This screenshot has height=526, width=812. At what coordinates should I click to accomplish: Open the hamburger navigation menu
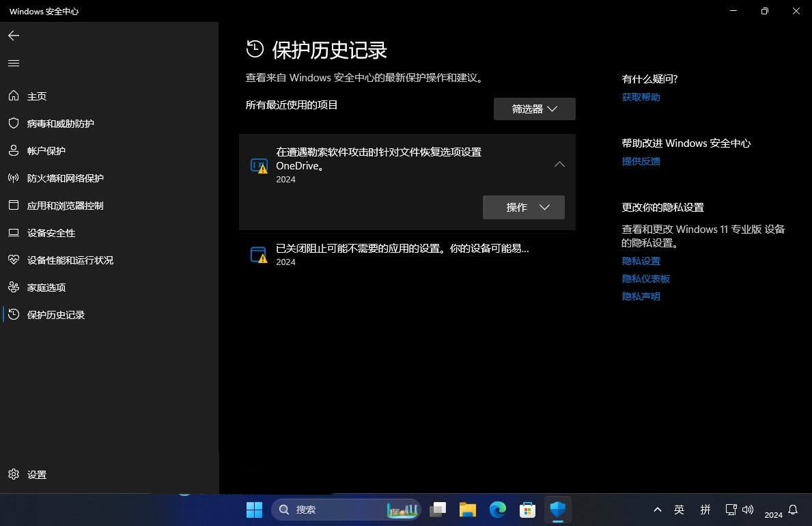pyautogui.click(x=14, y=64)
